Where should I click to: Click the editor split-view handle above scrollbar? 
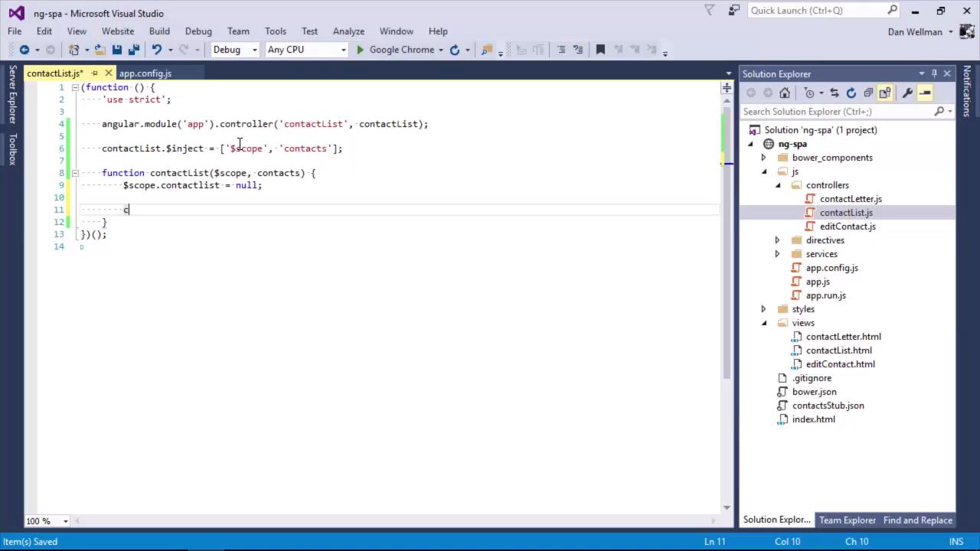pos(727,88)
